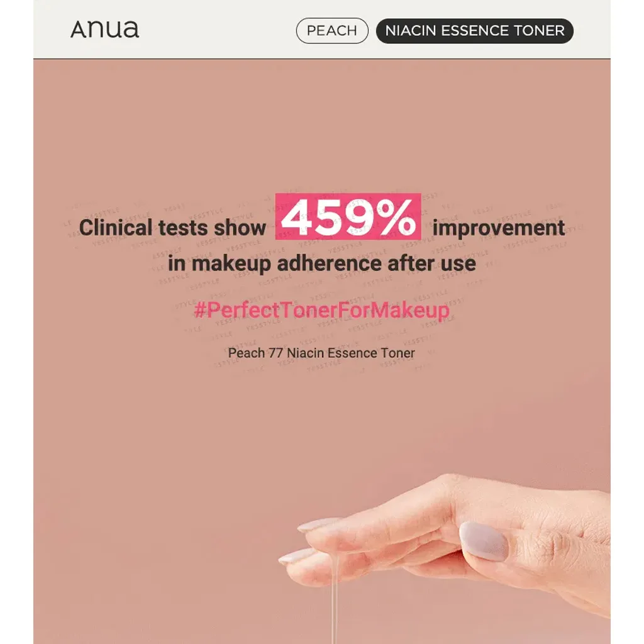
Task: Click the pink 459% badge
Action: [348, 217]
